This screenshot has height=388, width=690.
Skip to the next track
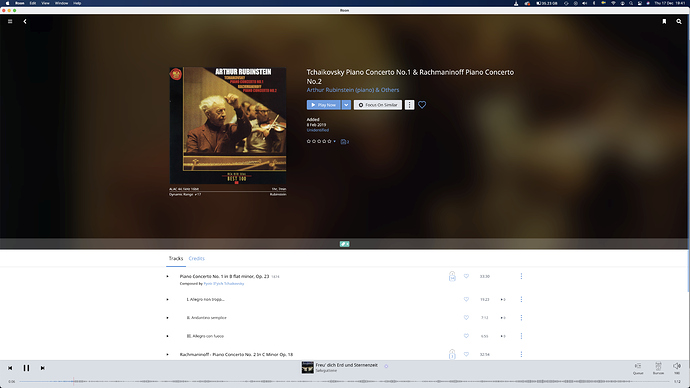click(43, 368)
